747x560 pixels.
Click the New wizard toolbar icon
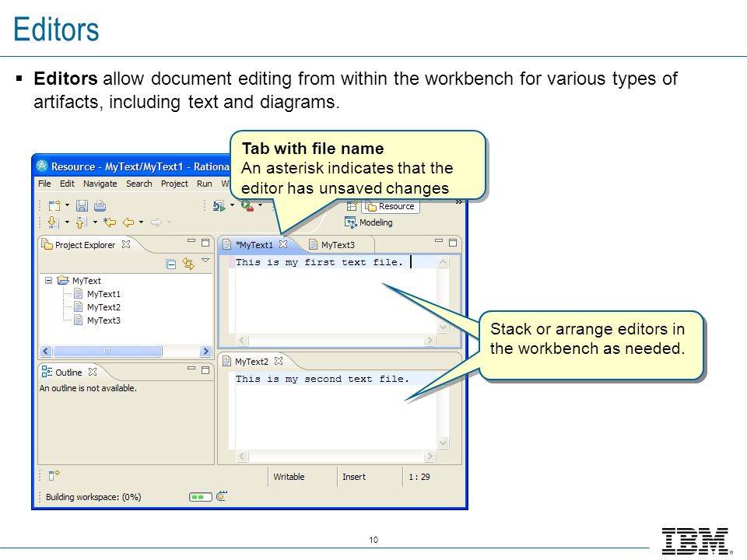click(54, 205)
